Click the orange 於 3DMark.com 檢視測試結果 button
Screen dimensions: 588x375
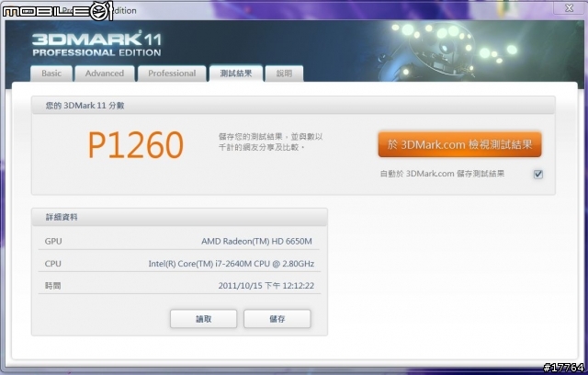[x=459, y=144]
